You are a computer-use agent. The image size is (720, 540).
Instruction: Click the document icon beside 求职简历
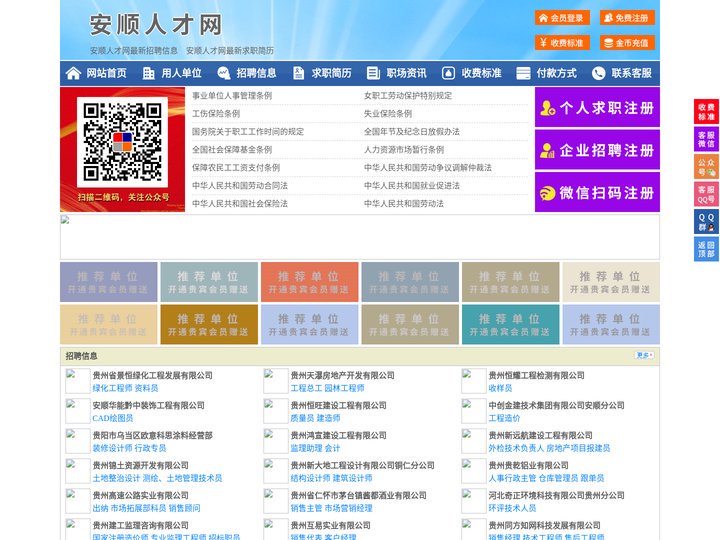(x=298, y=73)
